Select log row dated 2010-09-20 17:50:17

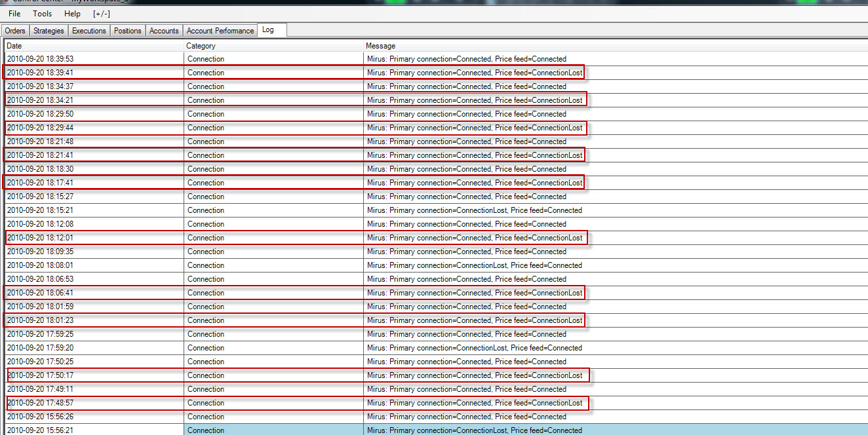tap(436, 375)
